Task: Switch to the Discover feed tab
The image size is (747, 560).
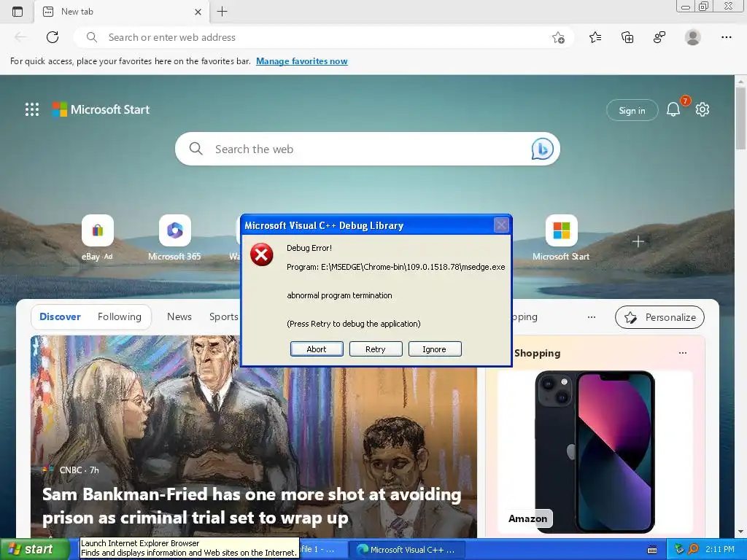Action: click(x=60, y=316)
